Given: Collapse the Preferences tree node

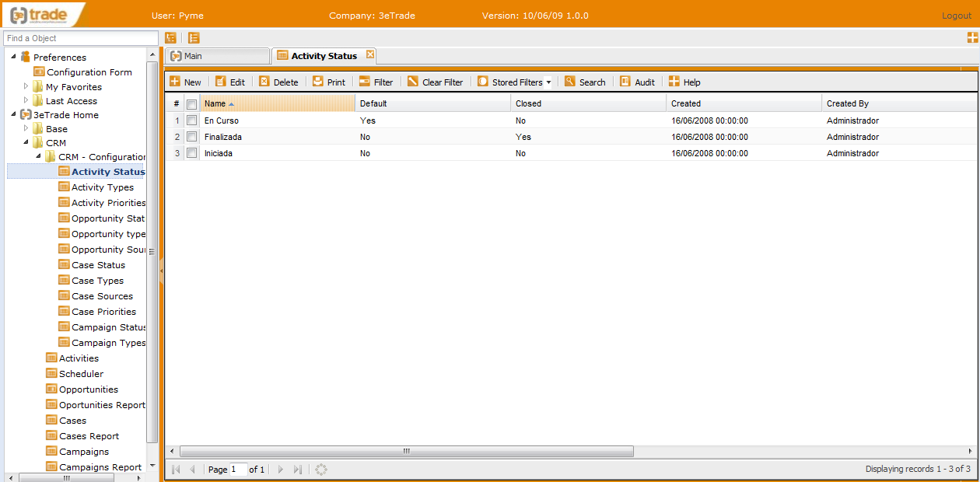Looking at the screenshot, I should coord(13,57).
